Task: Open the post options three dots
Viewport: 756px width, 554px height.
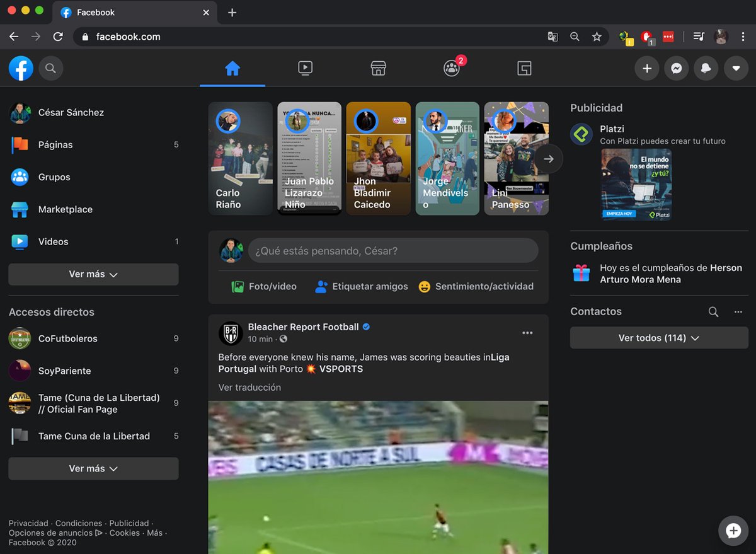Action: point(527,333)
